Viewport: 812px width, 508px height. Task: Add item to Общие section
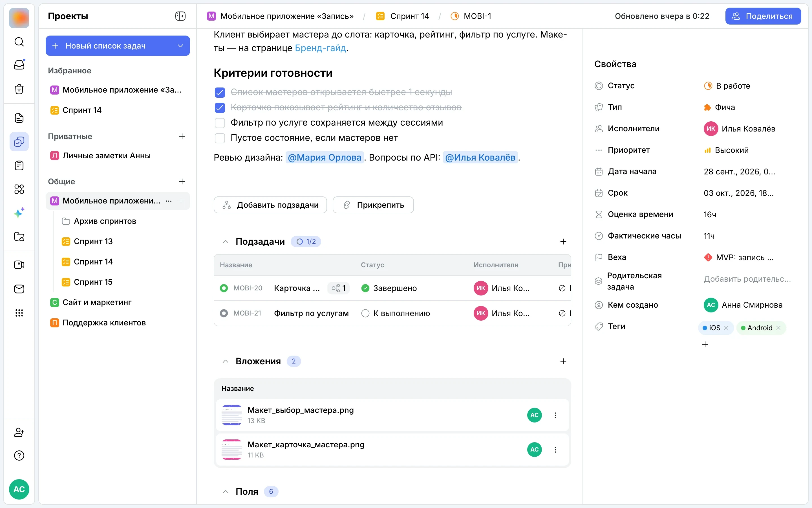click(x=182, y=181)
